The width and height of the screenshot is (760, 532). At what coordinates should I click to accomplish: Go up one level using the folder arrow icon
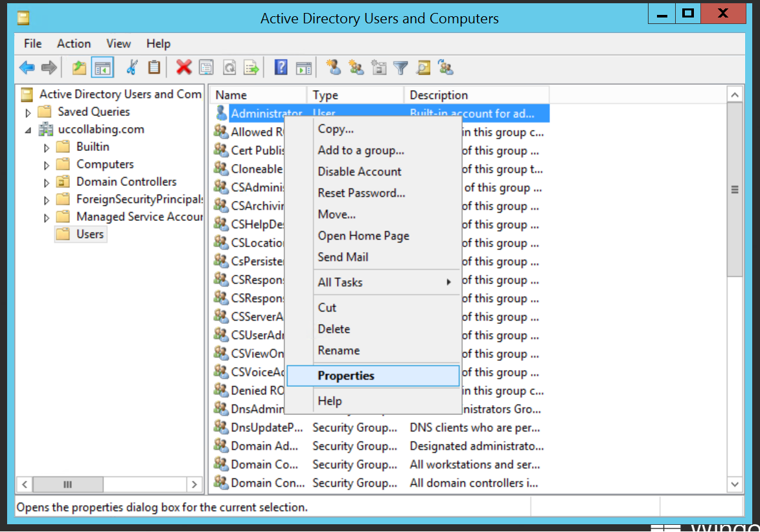coord(79,67)
